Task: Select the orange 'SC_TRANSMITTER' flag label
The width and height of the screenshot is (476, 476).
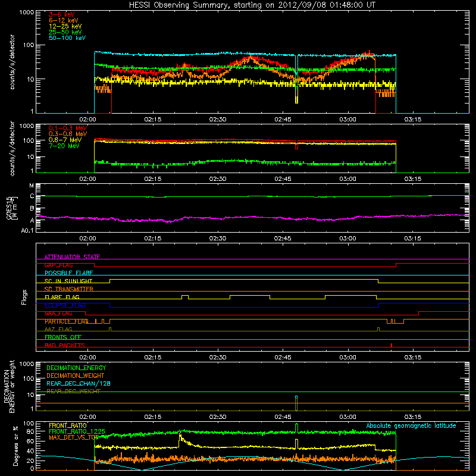Action: pyautogui.click(x=68, y=289)
